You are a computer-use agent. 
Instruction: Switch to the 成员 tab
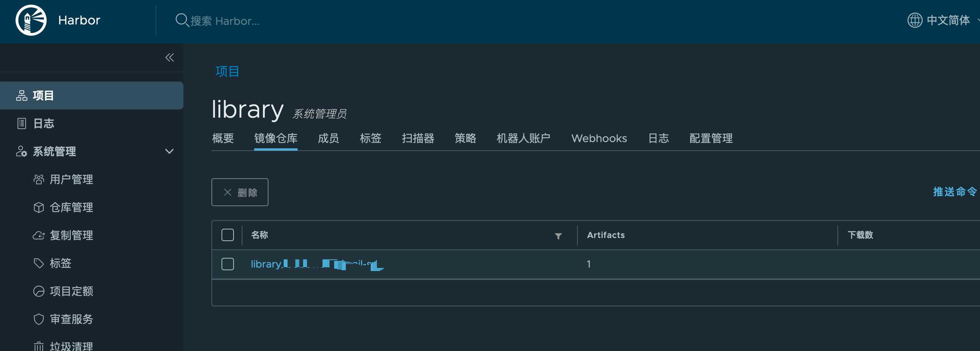tap(328, 138)
